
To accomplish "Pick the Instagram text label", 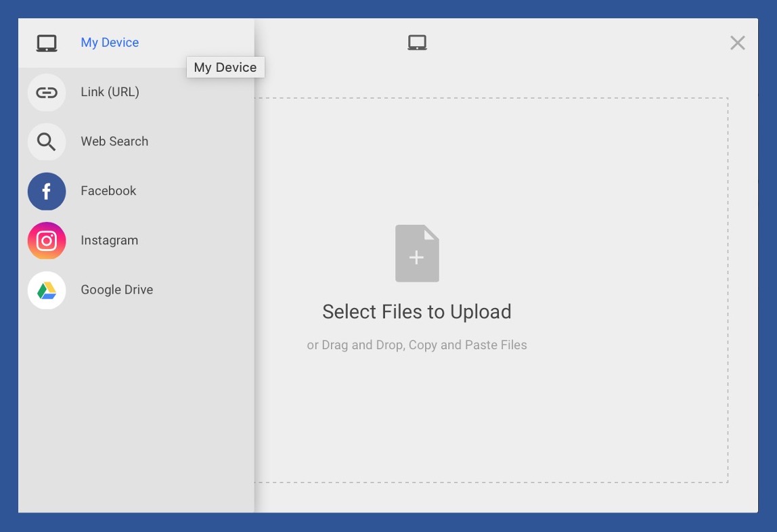I will 109,240.
